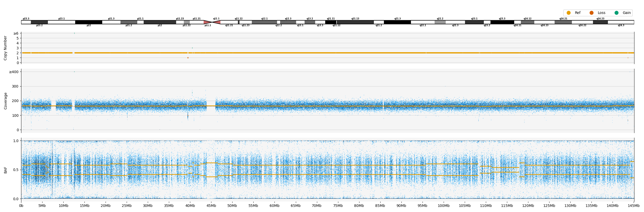Click the light gray q22.2 band

[440, 22]
